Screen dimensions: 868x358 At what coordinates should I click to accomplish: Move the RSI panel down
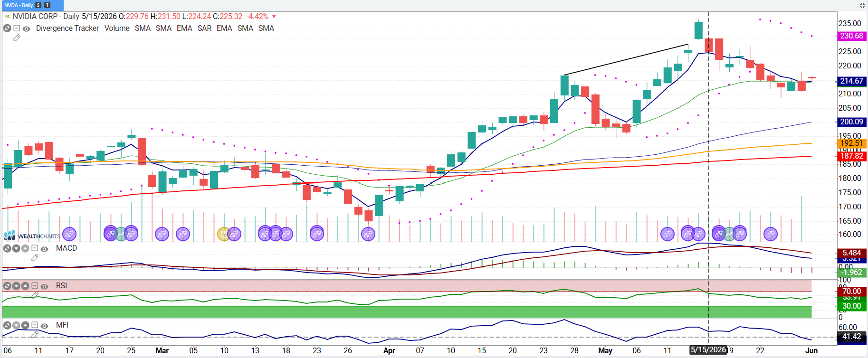click(x=16, y=286)
